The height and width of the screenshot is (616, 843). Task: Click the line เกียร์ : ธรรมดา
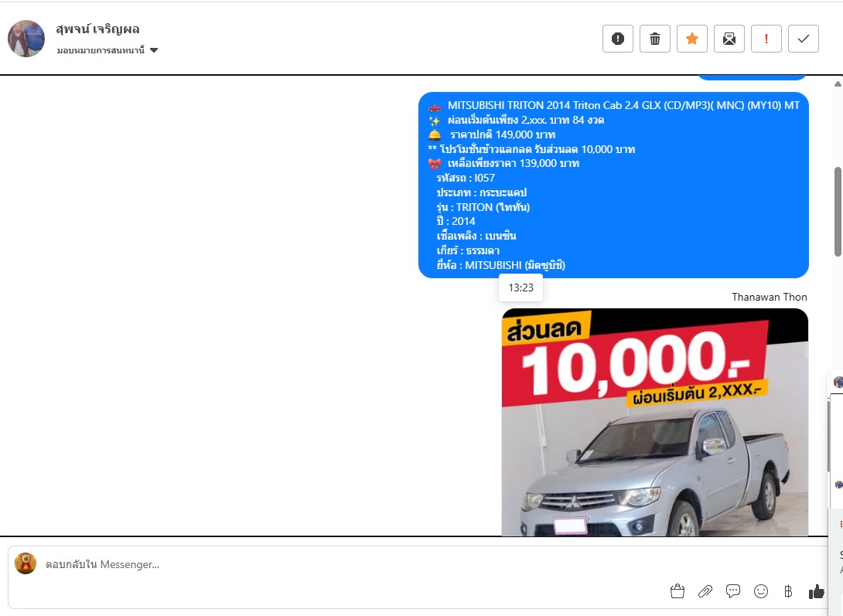coord(468,250)
